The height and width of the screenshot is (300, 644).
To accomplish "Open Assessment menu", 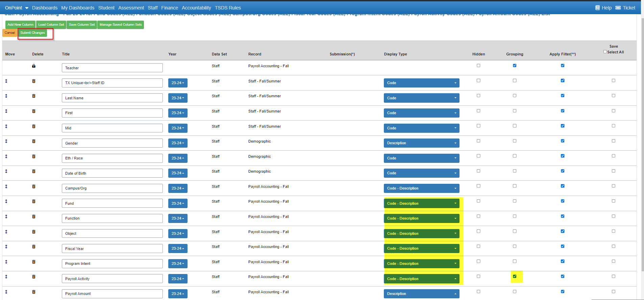I will (131, 8).
